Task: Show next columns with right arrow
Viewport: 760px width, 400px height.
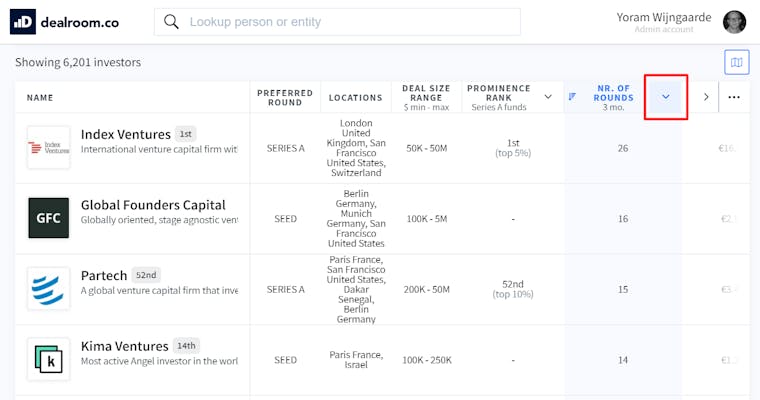Action: point(706,97)
